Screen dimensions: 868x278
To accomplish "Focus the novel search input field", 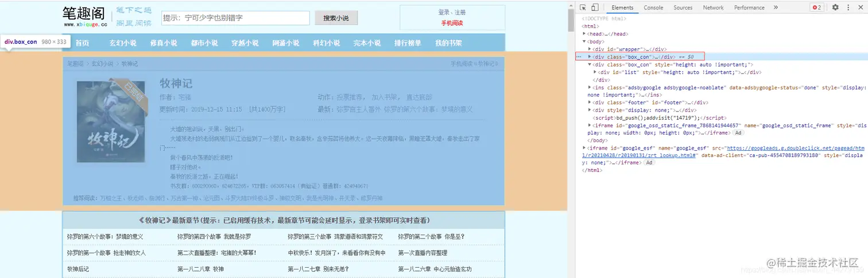I will point(236,18).
